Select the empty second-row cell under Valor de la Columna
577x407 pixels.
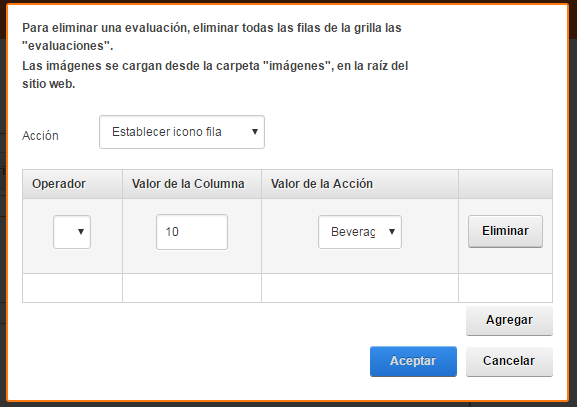pos(192,288)
